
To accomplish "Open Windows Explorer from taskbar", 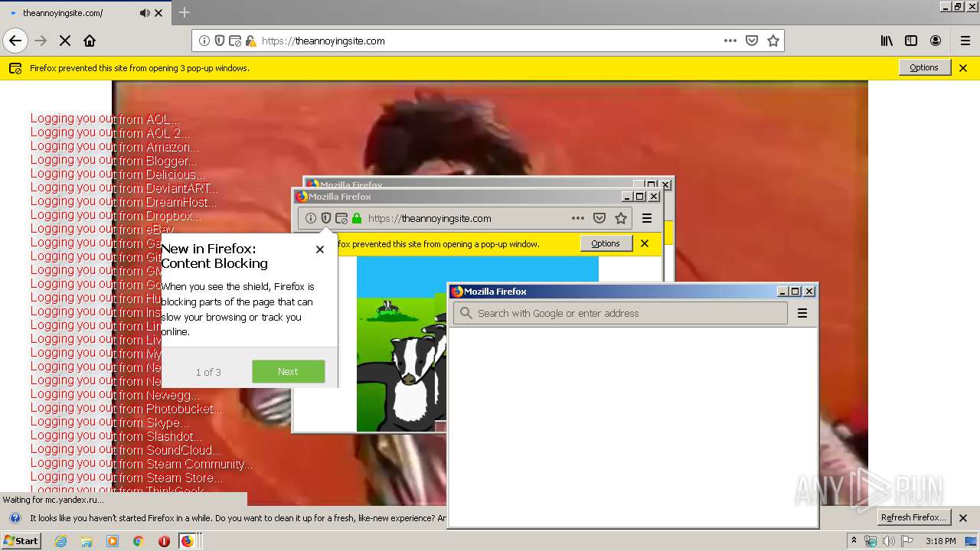I will click(x=87, y=541).
